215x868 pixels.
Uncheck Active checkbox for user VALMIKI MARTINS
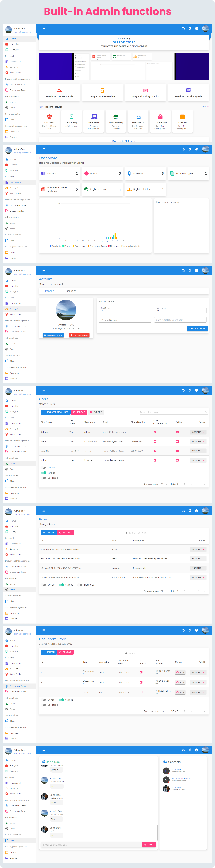tap(177, 451)
